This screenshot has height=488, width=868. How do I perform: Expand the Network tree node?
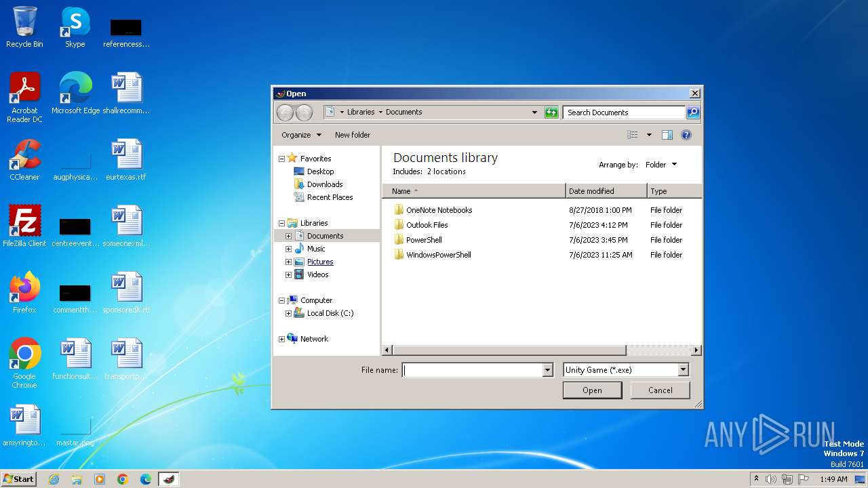point(281,339)
